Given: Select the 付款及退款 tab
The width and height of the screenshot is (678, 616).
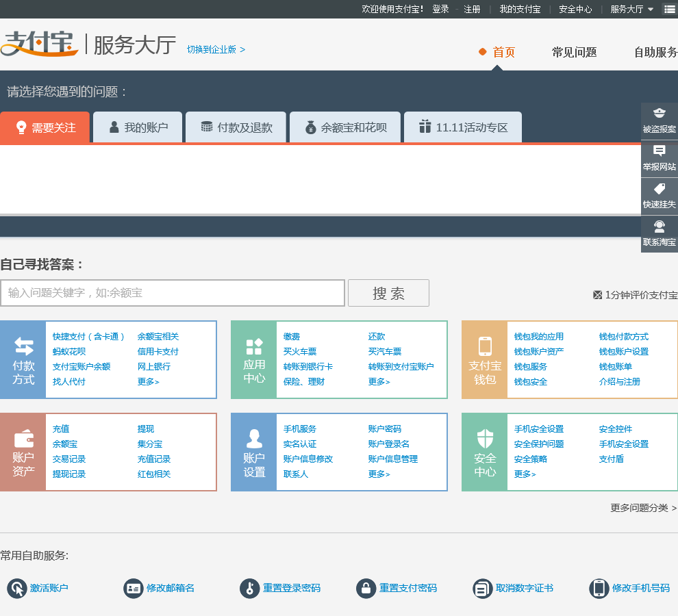Looking at the screenshot, I should [x=236, y=127].
